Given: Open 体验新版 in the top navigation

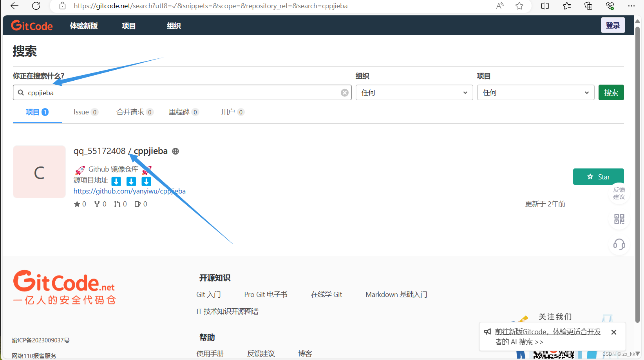Looking at the screenshot, I should 84,26.
